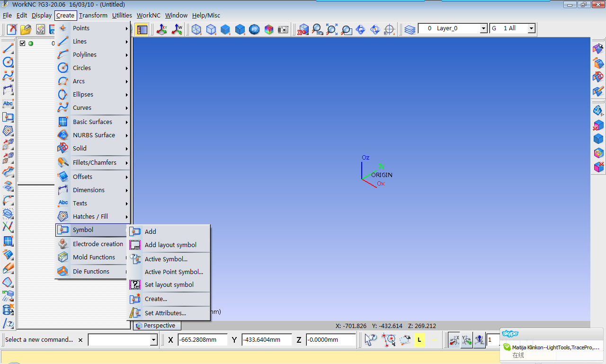Click the layers stack icon
606x364 pixels.
coord(410,29)
